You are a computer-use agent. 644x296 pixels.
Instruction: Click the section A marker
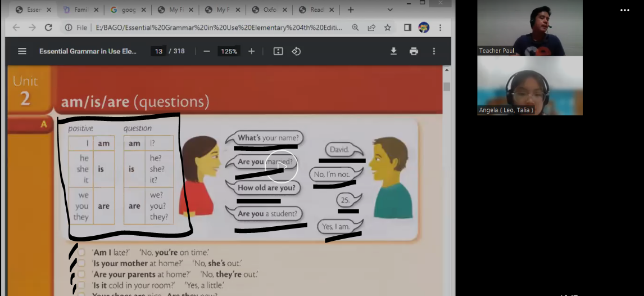[x=43, y=124]
